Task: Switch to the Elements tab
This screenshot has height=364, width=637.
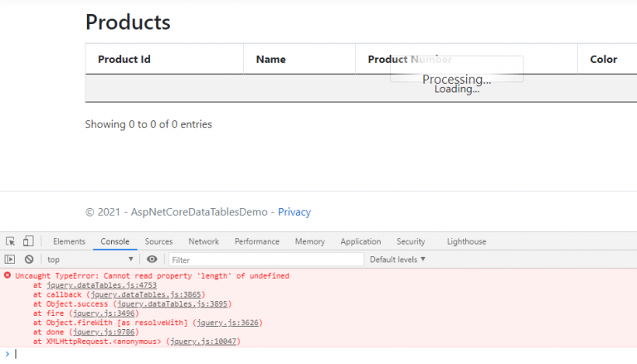Action: (69, 241)
